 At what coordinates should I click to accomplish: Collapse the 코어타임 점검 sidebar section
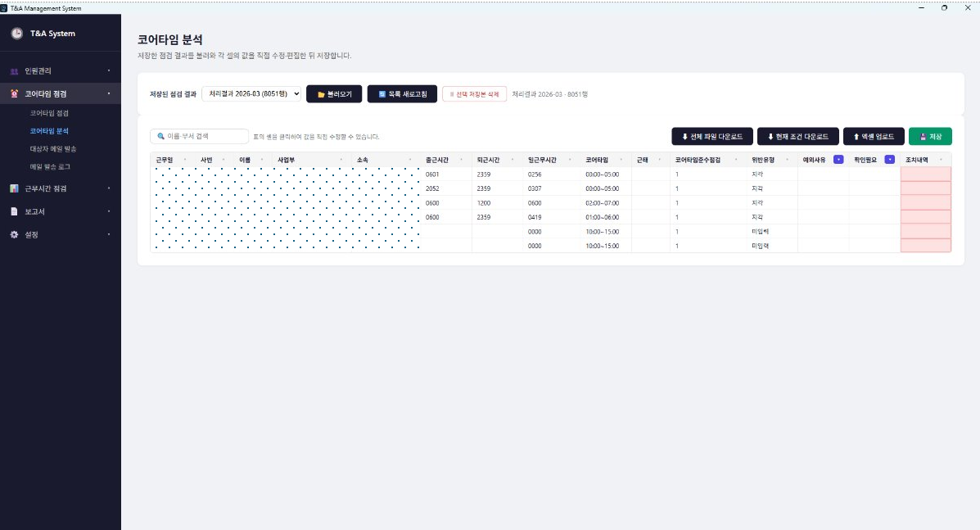click(x=61, y=93)
